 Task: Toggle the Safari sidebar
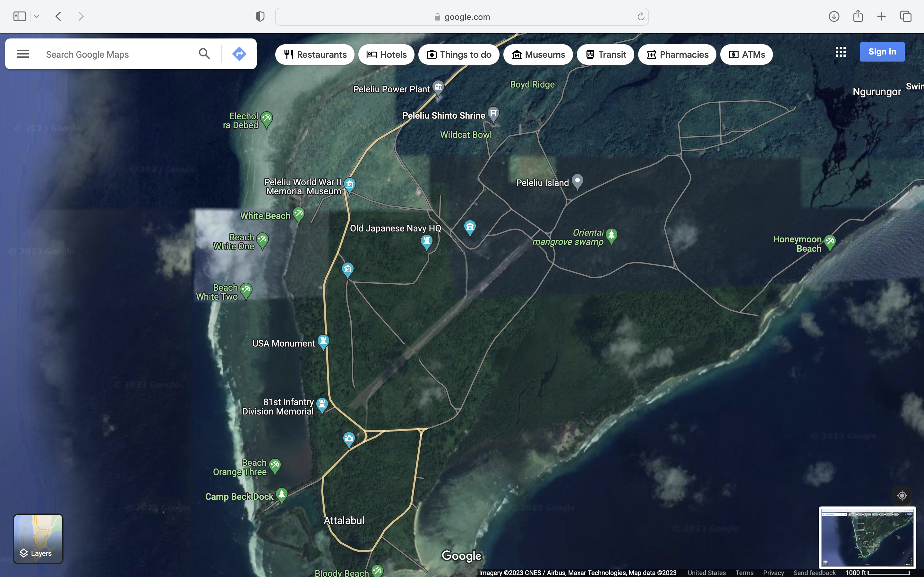[19, 16]
